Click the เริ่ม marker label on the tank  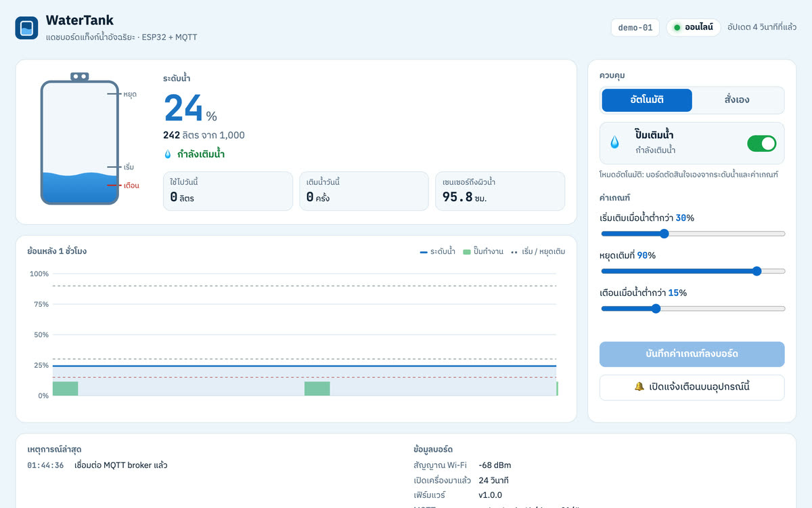(129, 167)
